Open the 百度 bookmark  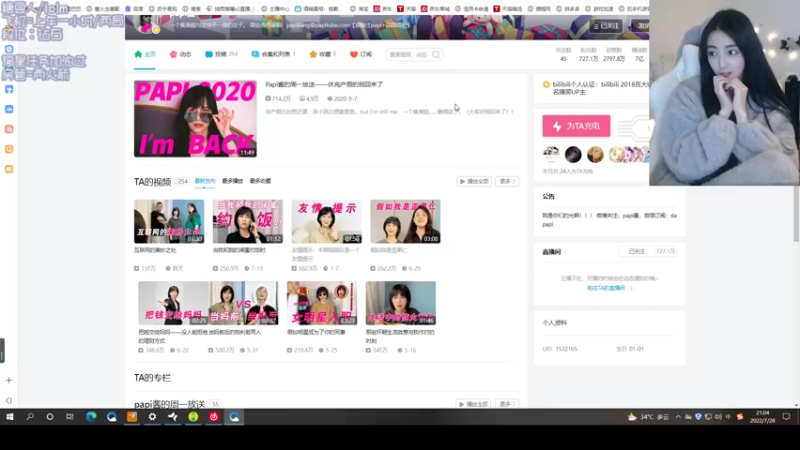point(134,9)
